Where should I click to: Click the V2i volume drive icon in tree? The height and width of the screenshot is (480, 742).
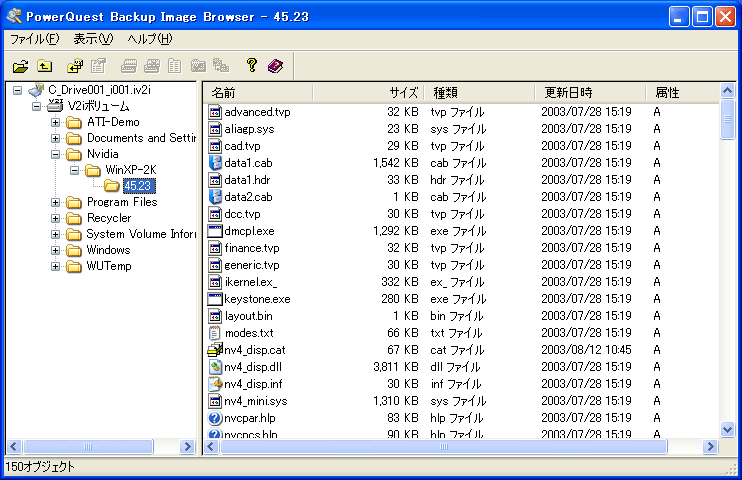click(55, 105)
